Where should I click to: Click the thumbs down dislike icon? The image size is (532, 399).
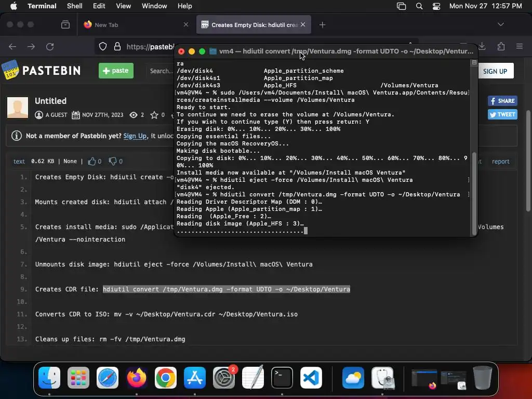click(x=113, y=161)
